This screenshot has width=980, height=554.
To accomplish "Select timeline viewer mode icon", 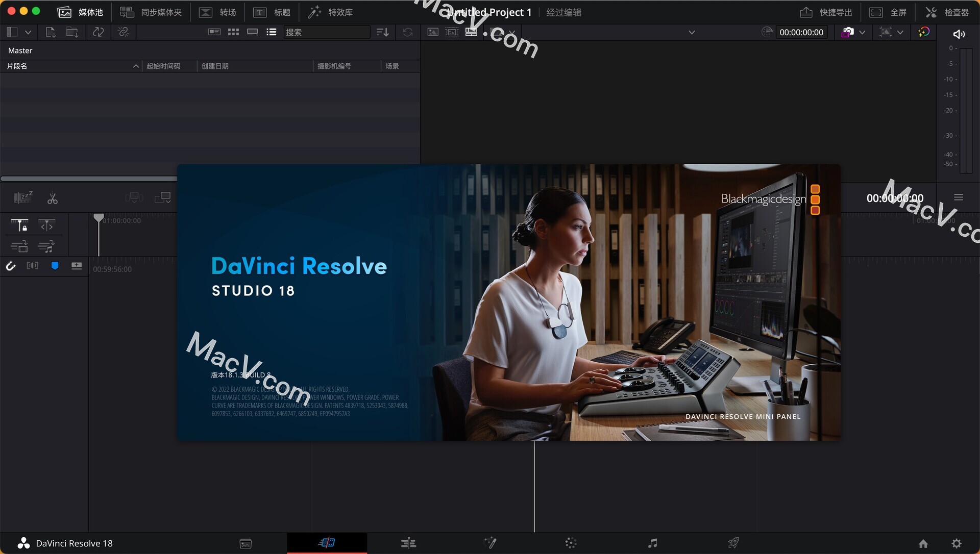I will tap(472, 32).
